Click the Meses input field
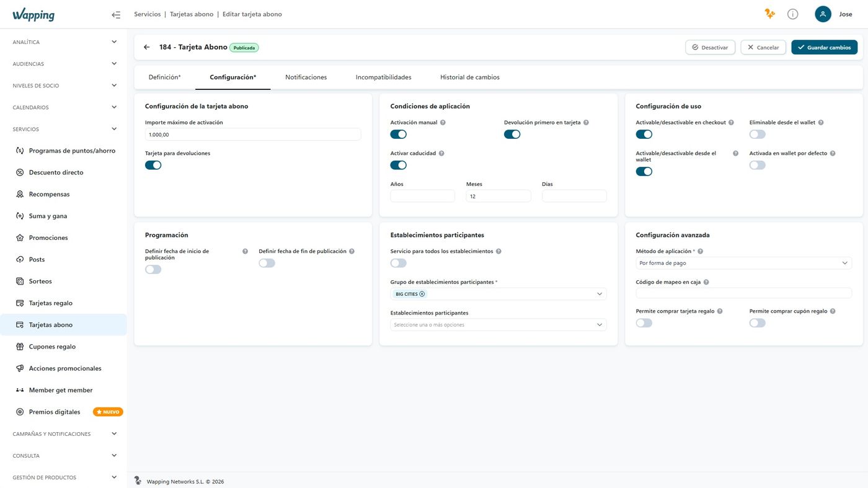 click(498, 196)
